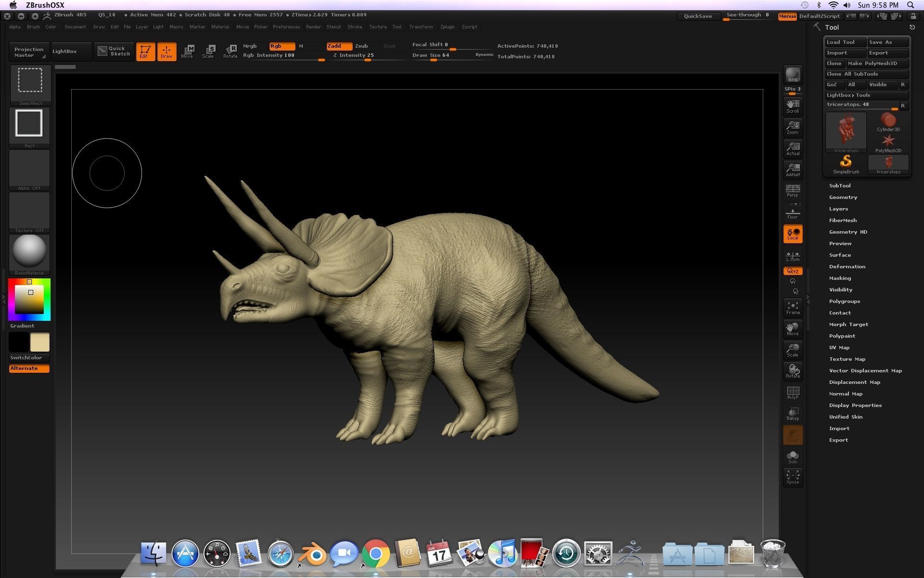Open the Brush menu
The image size is (924, 578).
pos(33,27)
